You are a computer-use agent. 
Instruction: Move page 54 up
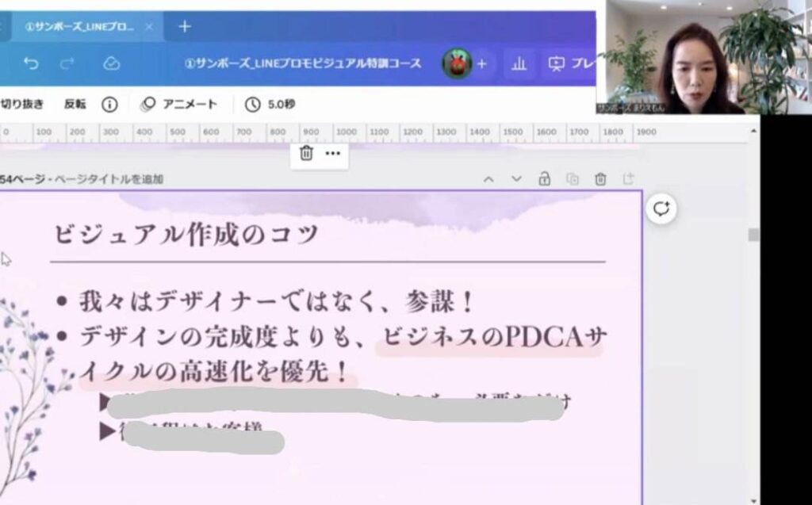click(488, 179)
